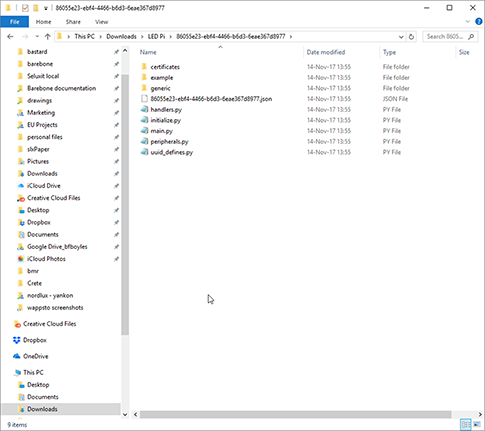Viewport: 485px width, 431px height.
Task: Select OneDrive in the sidebar
Action: [x=31, y=356]
